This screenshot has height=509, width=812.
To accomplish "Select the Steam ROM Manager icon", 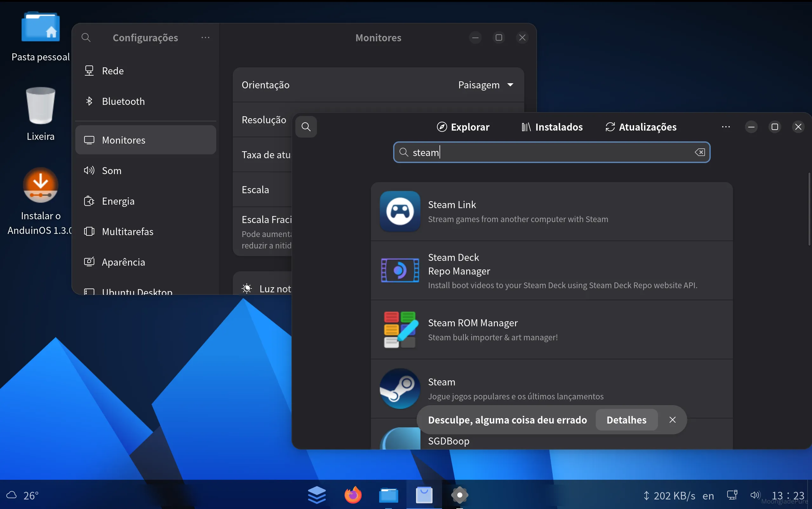I will pos(399,329).
